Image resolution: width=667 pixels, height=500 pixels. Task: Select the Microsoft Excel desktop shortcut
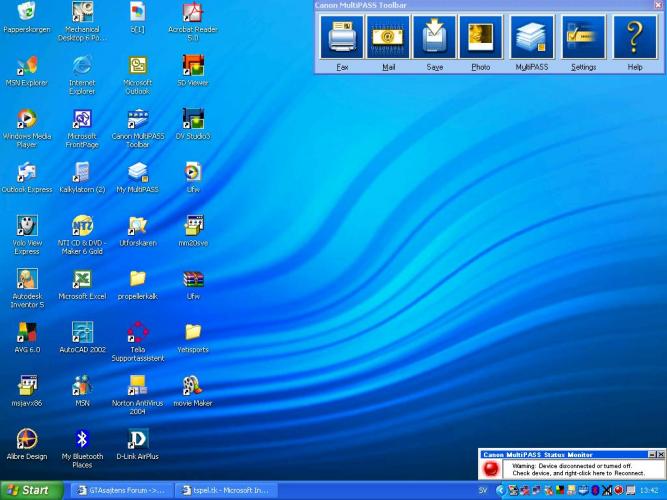[83, 279]
